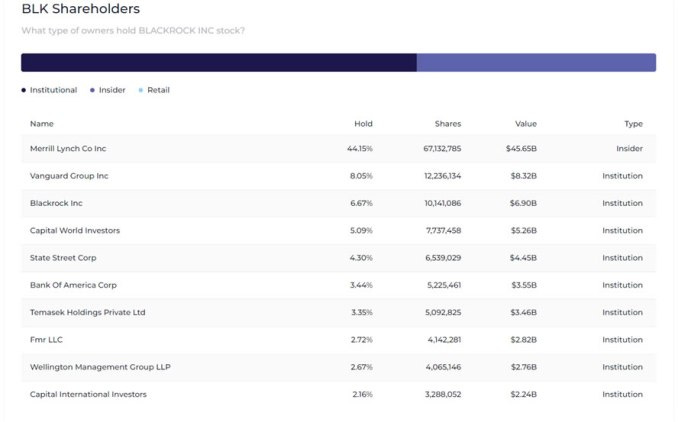Open the Blackrock Inc shareholder row

[x=339, y=203]
